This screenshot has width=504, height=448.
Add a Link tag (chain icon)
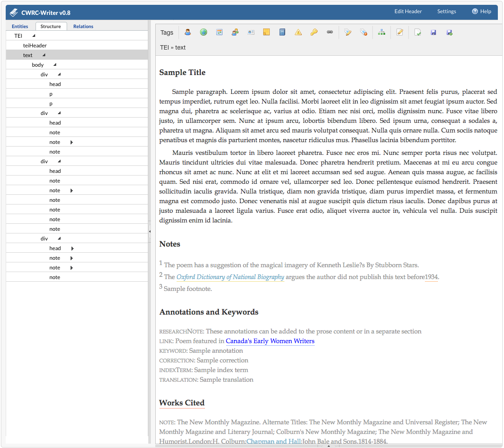click(x=330, y=32)
